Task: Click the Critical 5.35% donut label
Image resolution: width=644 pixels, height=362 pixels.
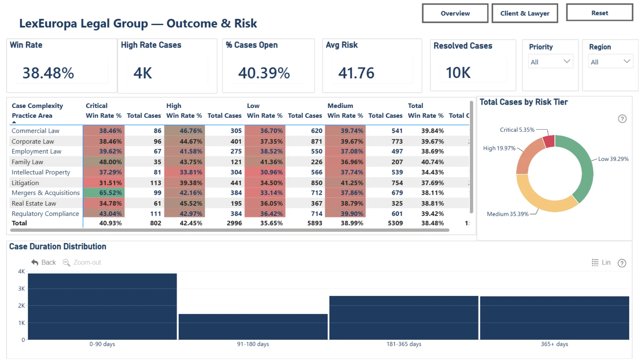Action: (x=517, y=130)
